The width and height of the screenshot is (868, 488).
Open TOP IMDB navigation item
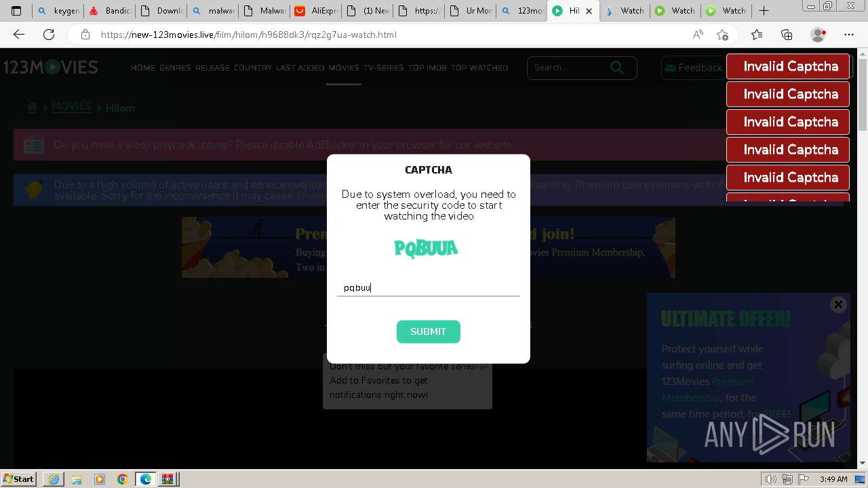(x=427, y=68)
